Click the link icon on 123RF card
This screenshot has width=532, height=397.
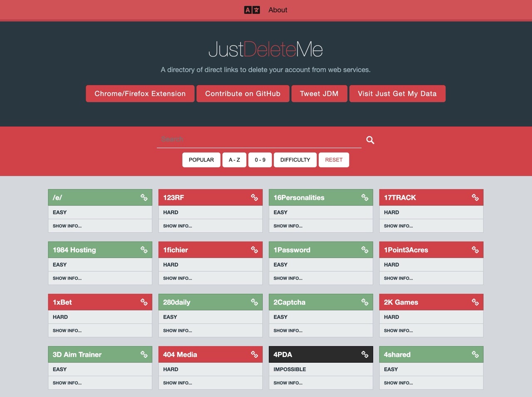point(254,198)
